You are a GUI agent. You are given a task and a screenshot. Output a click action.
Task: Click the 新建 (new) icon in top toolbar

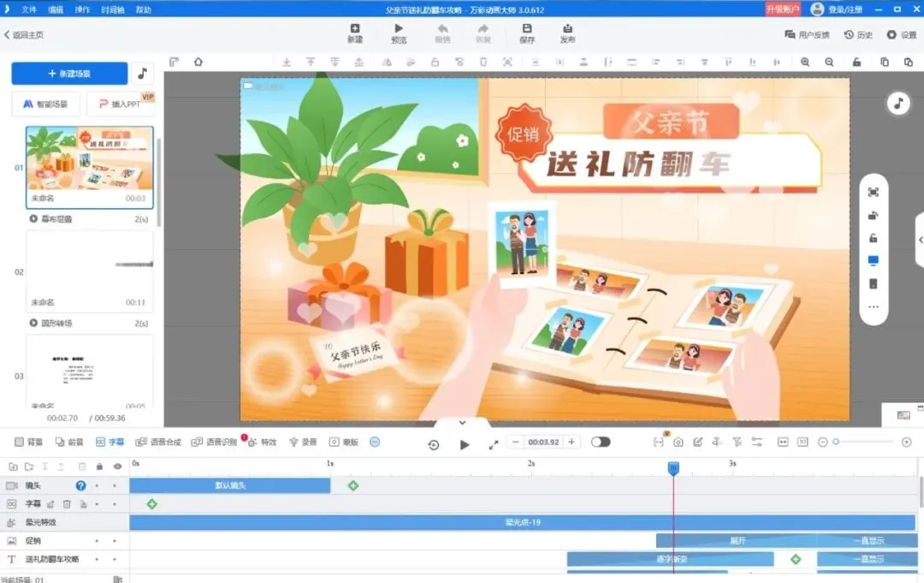tap(355, 33)
